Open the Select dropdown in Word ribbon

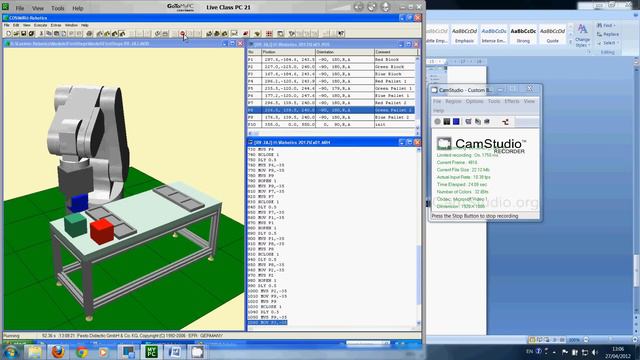(x=609, y=43)
